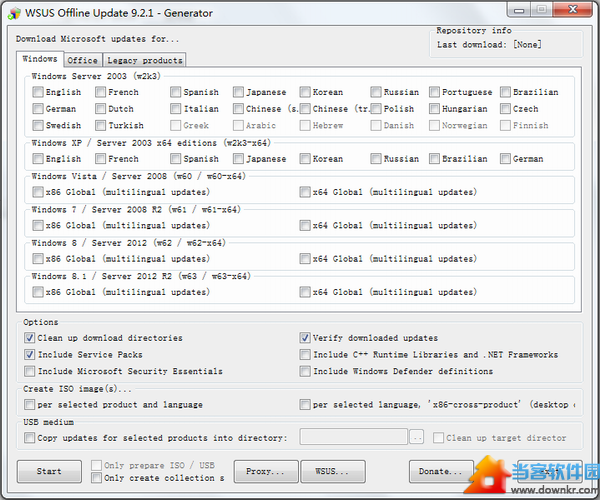Check Only create collection script
Viewport: 600px width, 500px height.
coord(96,477)
